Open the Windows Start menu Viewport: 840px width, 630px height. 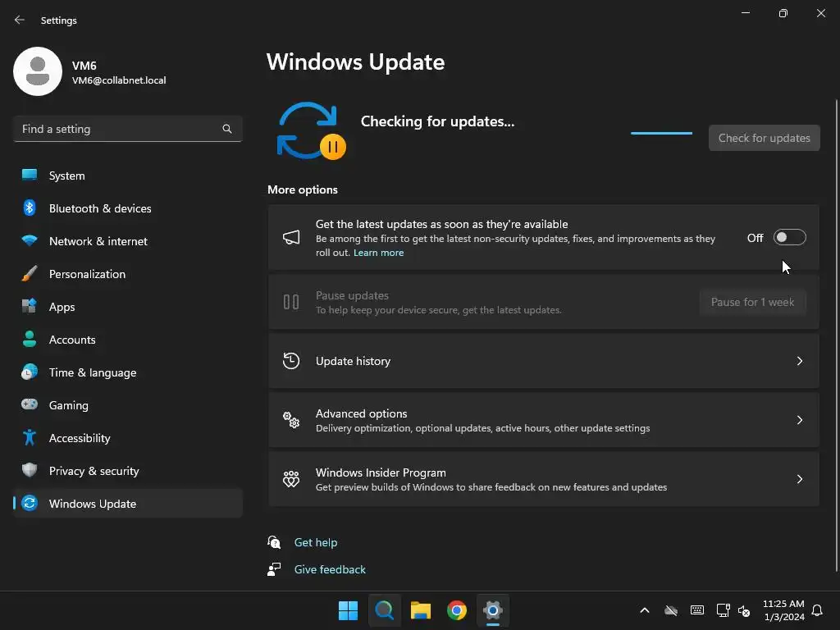tap(348, 610)
